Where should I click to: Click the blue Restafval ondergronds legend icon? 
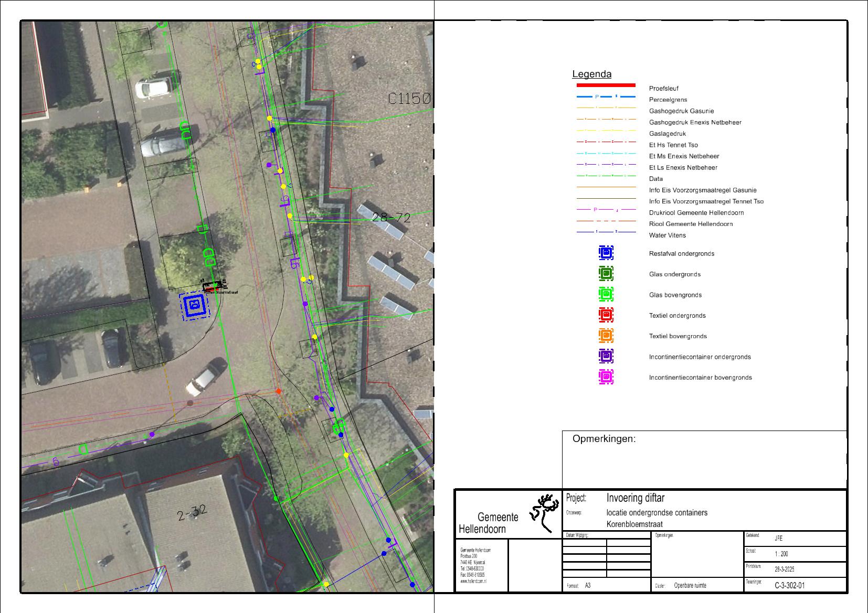[x=606, y=253]
